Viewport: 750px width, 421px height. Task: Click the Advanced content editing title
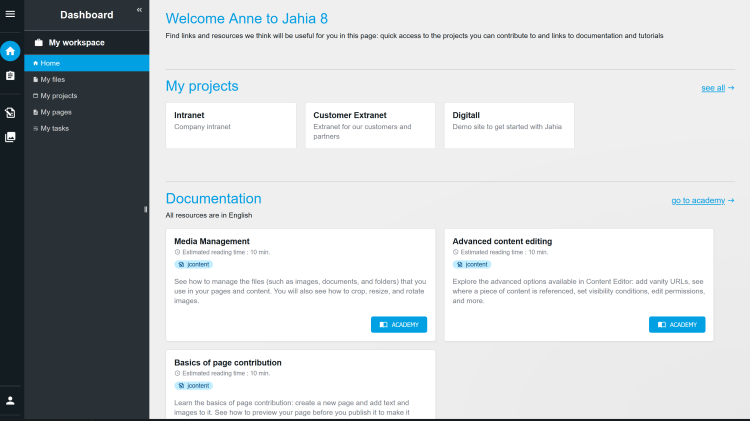tap(502, 242)
